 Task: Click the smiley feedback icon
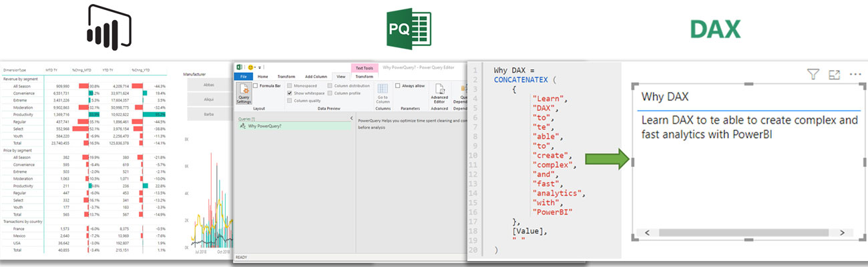[x=250, y=67]
